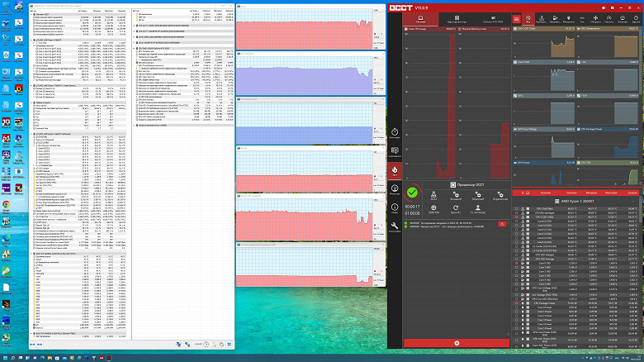Show other sensors category in OCCT
Viewport: 644px width, 362px height.
636,19
